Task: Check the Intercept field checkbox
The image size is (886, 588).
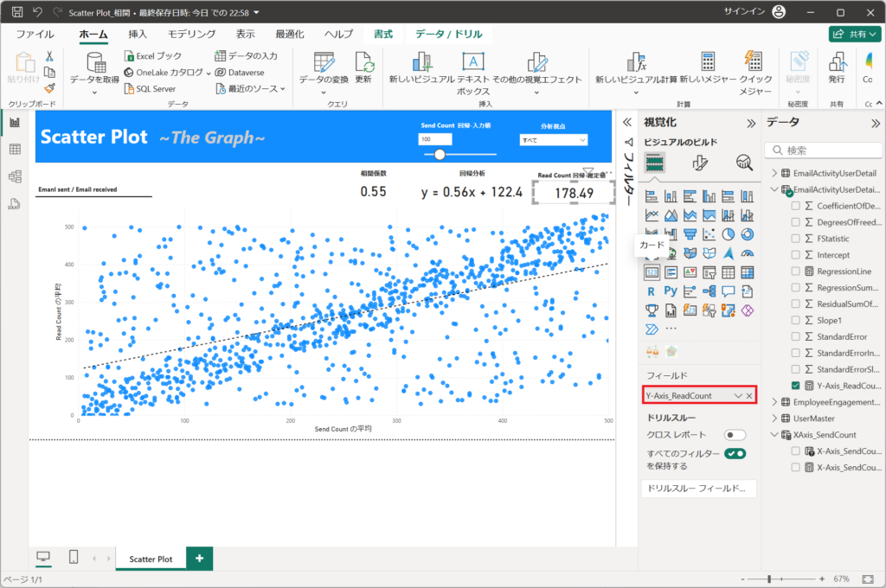Action: coord(796,255)
